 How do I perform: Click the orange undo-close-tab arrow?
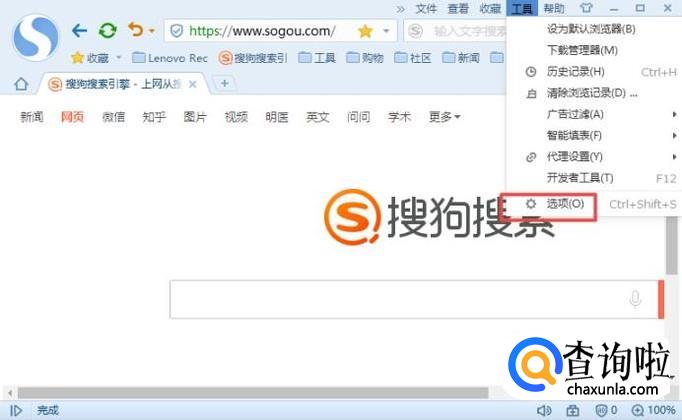(136, 30)
